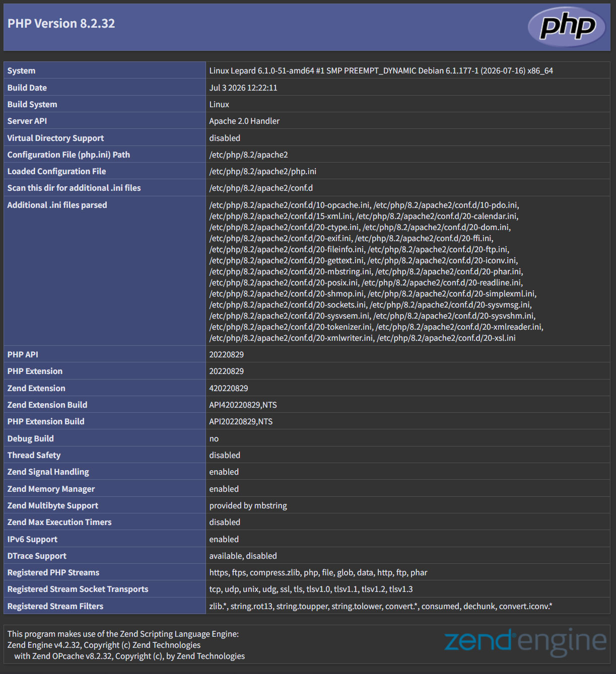Select the API20220829,NTS value

point(241,421)
